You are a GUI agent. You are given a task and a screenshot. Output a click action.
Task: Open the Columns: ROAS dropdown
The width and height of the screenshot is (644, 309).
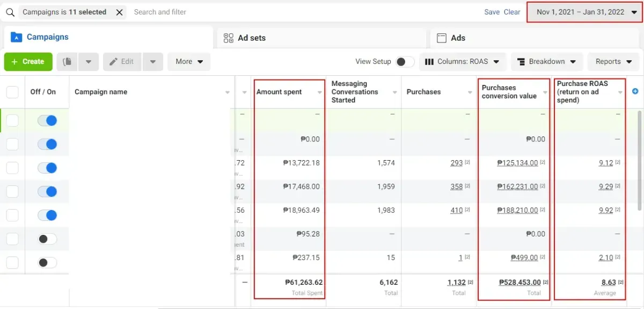point(463,62)
